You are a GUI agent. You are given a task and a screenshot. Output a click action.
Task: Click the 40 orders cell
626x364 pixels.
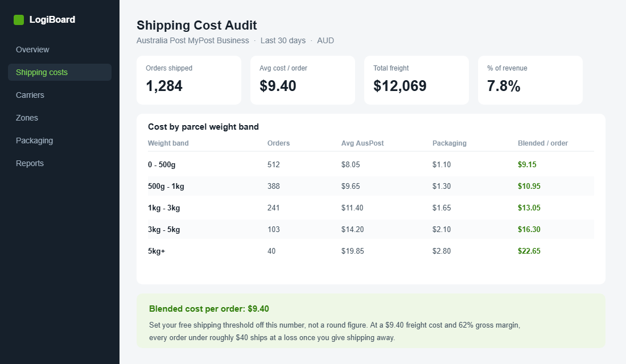(271, 251)
